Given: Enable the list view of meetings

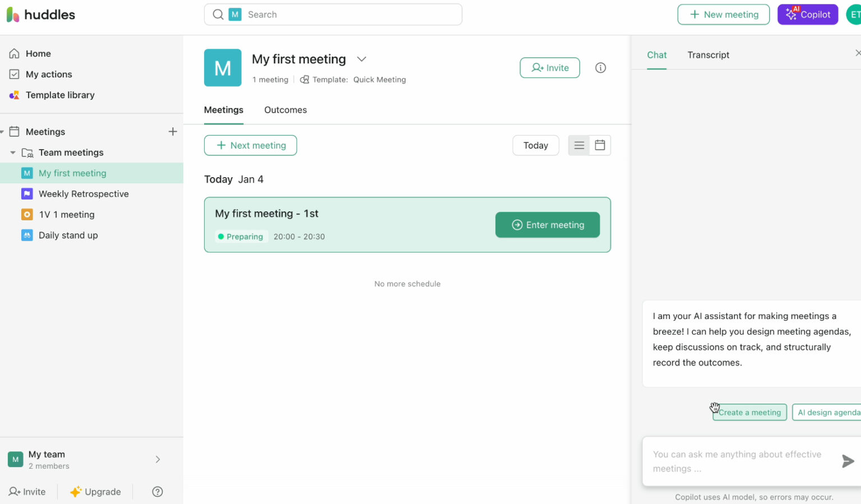Looking at the screenshot, I should click(578, 145).
